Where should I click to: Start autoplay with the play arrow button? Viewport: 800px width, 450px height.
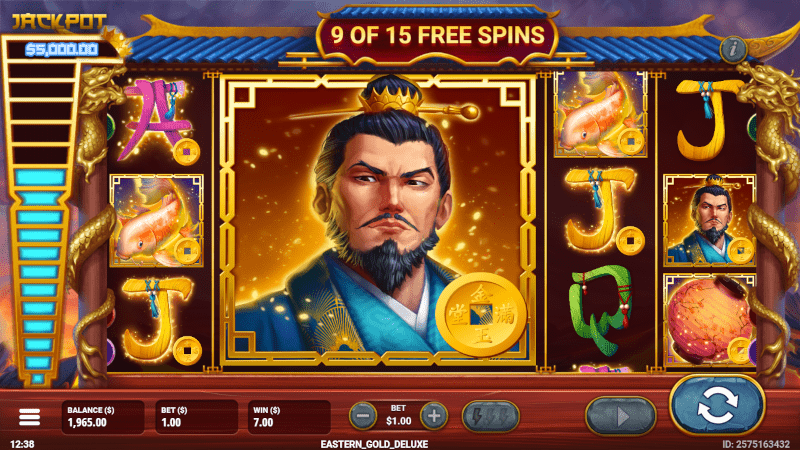click(x=620, y=416)
